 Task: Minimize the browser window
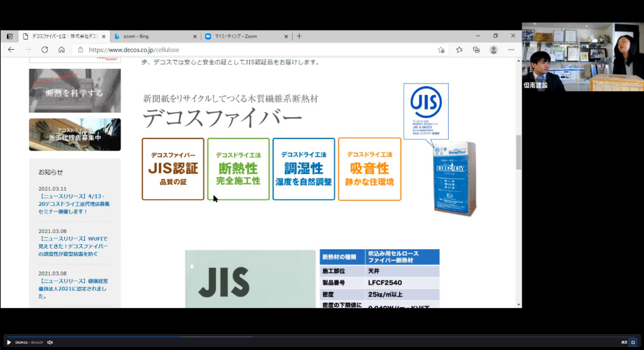coord(478,36)
